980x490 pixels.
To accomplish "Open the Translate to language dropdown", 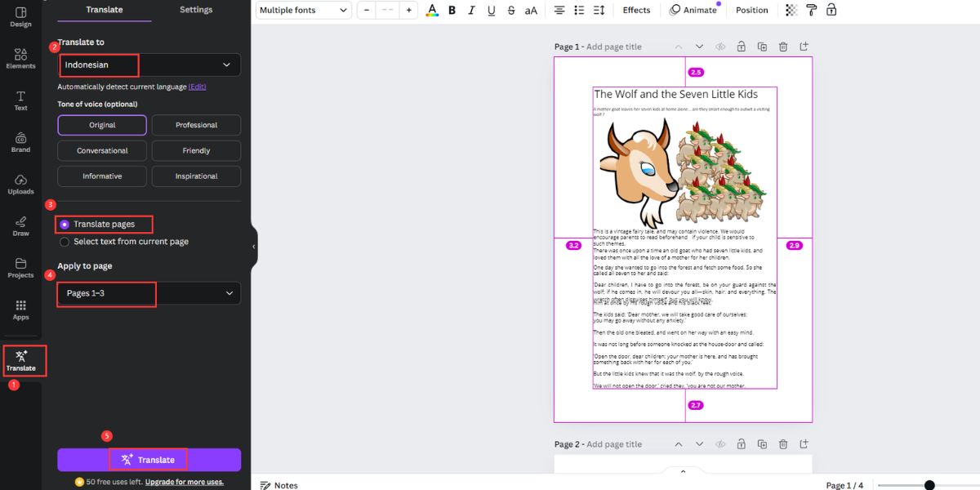I will click(149, 64).
